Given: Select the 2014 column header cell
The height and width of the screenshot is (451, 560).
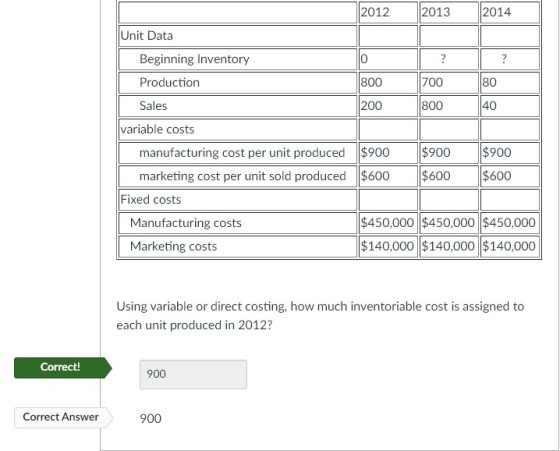Looking at the screenshot, I should [x=510, y=12].
